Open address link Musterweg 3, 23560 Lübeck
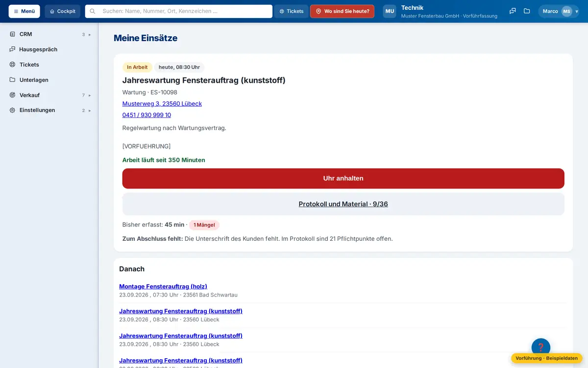588x368 pixels. tap(162, 104)
